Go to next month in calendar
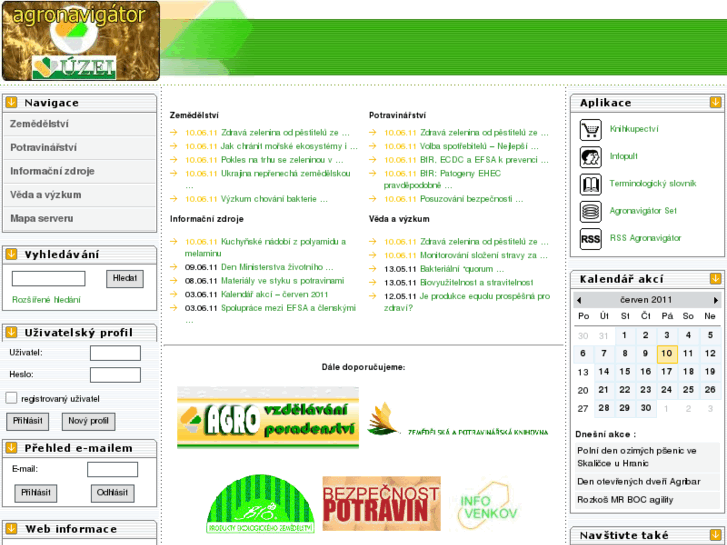This screenshot has width=727, height=545. (716, 301)
